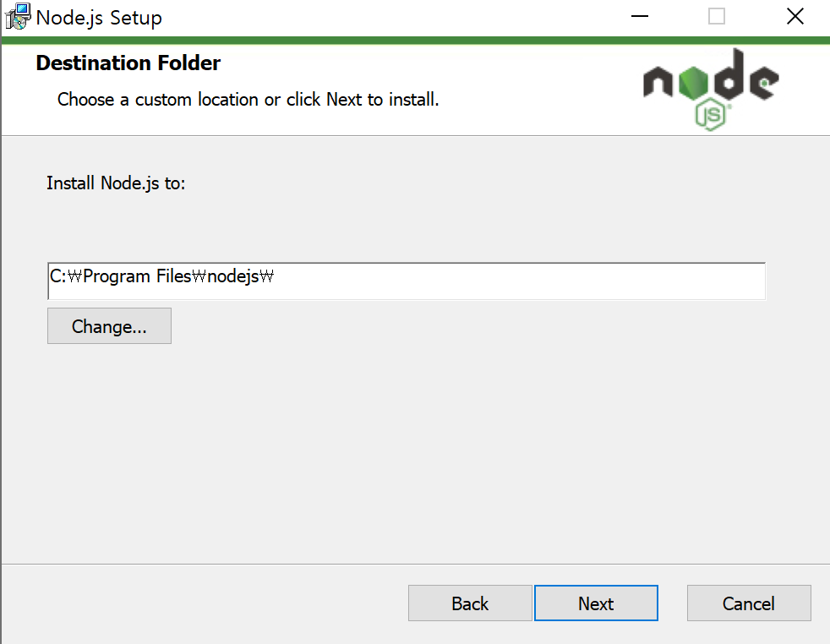Viewport: 830px width, 644px height.
Task: Click the Destination Folder heading
Action: click(128, 63)
